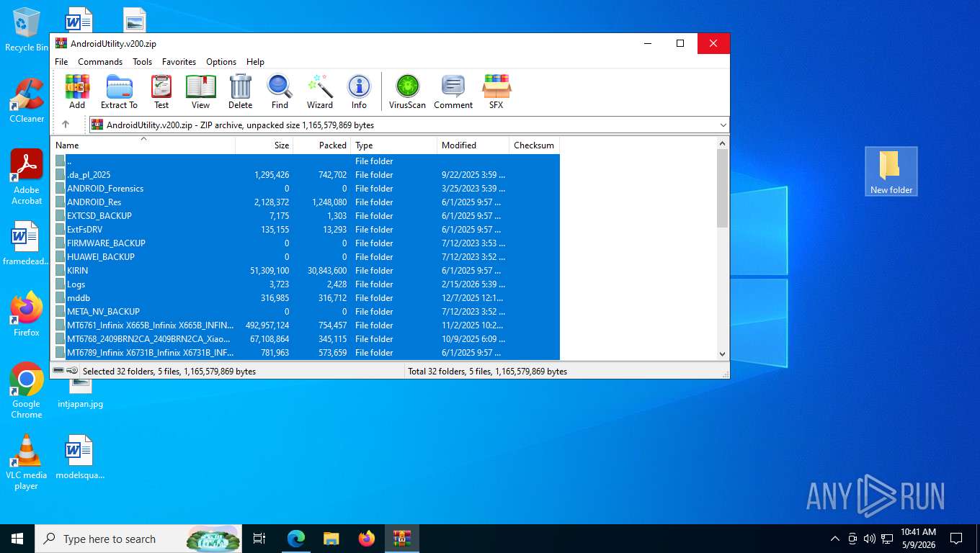Open the File menu
This screenshot has height=553, width=980.
pyautogui.click(x=61, y=62)
